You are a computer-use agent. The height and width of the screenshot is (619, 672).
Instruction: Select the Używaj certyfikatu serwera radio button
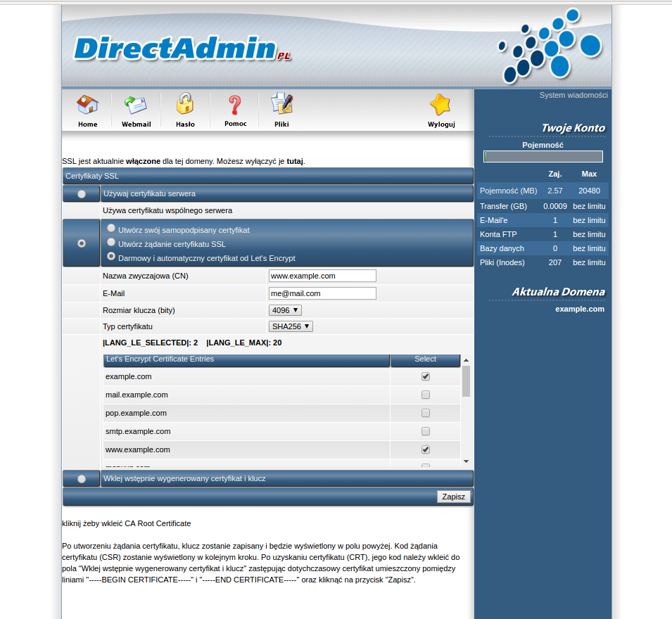82,193
